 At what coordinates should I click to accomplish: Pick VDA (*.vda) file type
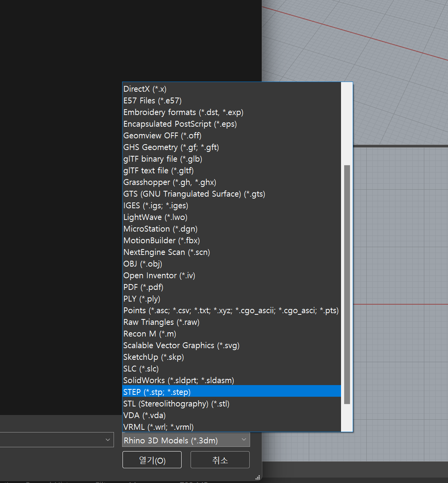pyautogui.click(x=232, y=415)
